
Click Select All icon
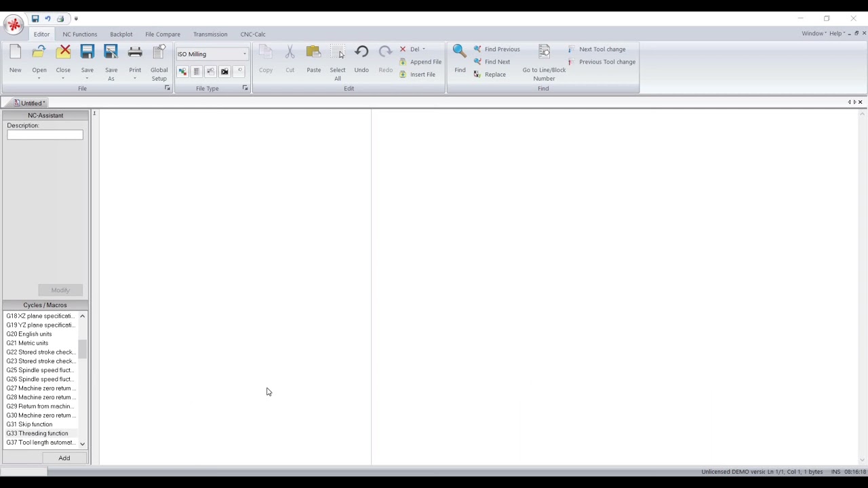337,52
